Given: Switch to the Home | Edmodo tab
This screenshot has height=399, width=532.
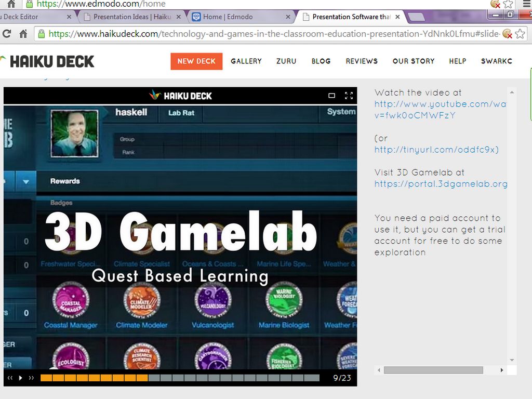Looking at the screenshot, I should tap(228, 17).
